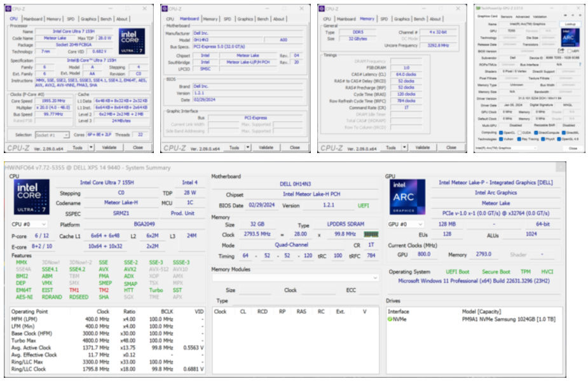Click the Uncore Frequency value 3292.8 MHz
This screenshot has width=588, height=381.
tap(439, 45)
